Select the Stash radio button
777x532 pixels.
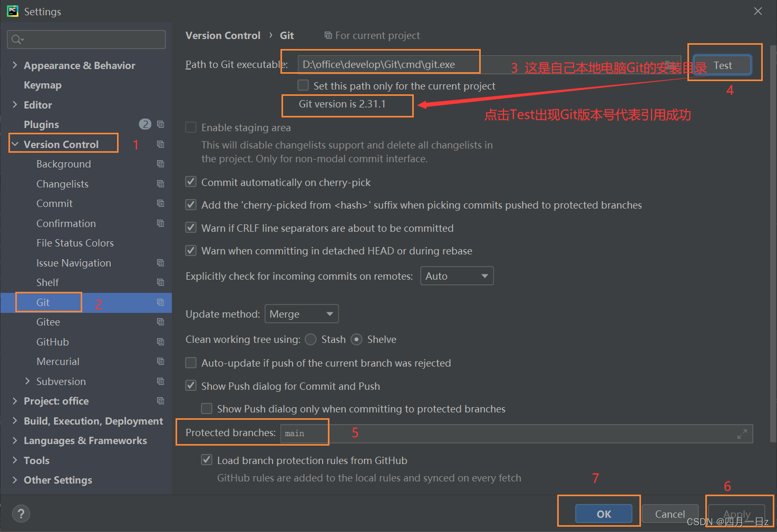click(x=311, y=340)
